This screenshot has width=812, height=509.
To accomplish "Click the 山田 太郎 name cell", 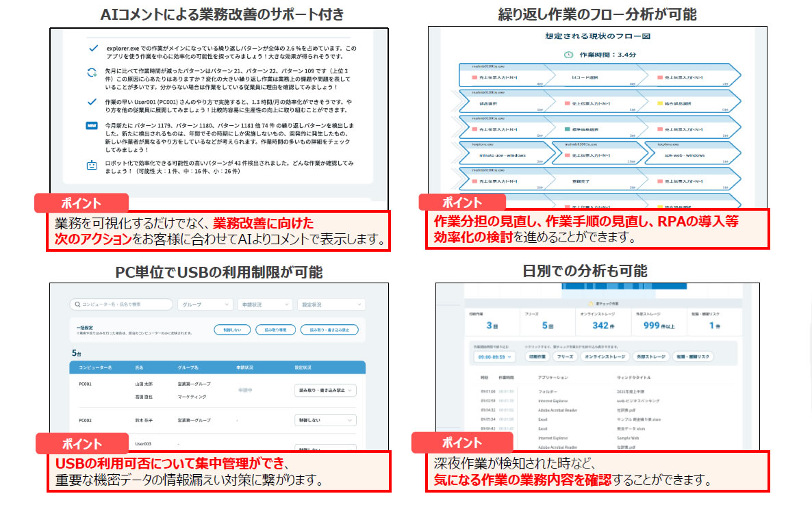I will (x=144, y=384).
